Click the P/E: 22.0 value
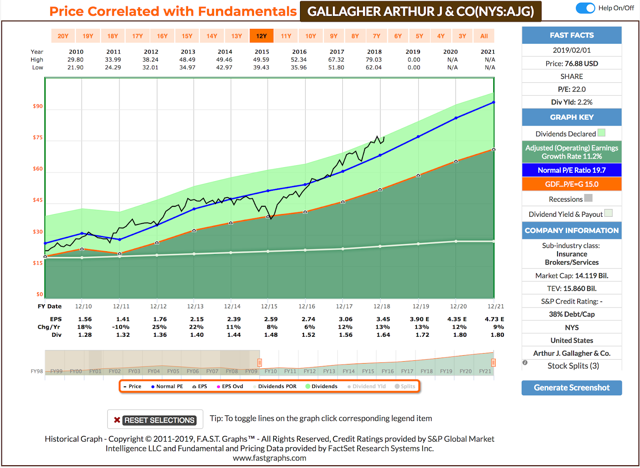Viewport: 640px width, 468px height. coord(571,89)
